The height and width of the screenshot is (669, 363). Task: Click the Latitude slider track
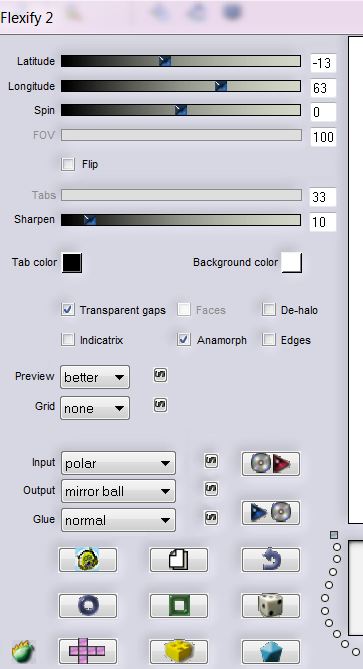click(181, 61)
